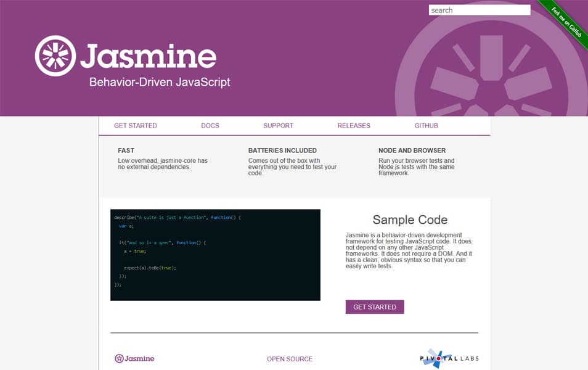This screenshot has width=588, height=370.
Task: Click the FAST heading
Action: [126, 150]
